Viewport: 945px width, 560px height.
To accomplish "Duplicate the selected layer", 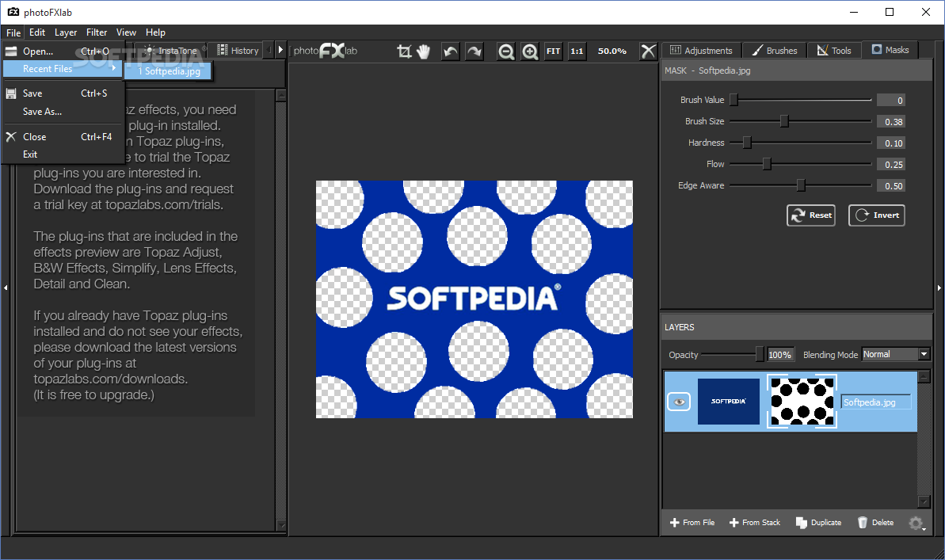I will (818, 523).
